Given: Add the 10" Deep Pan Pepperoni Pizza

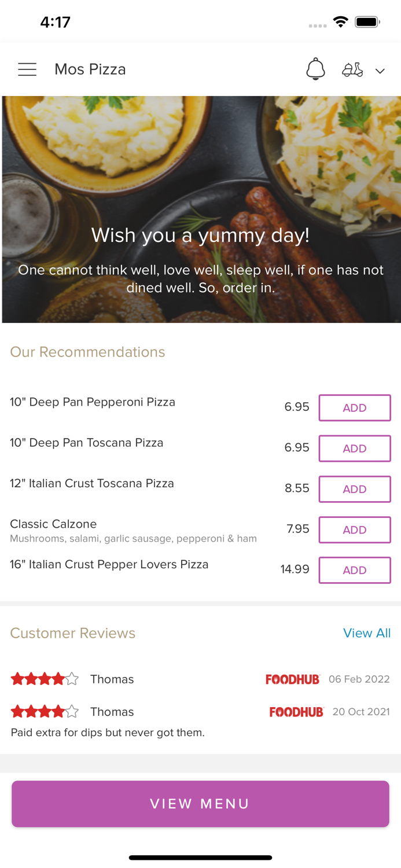Looking at the screenshot, I should pyautogui.click(x=355, y=407).
